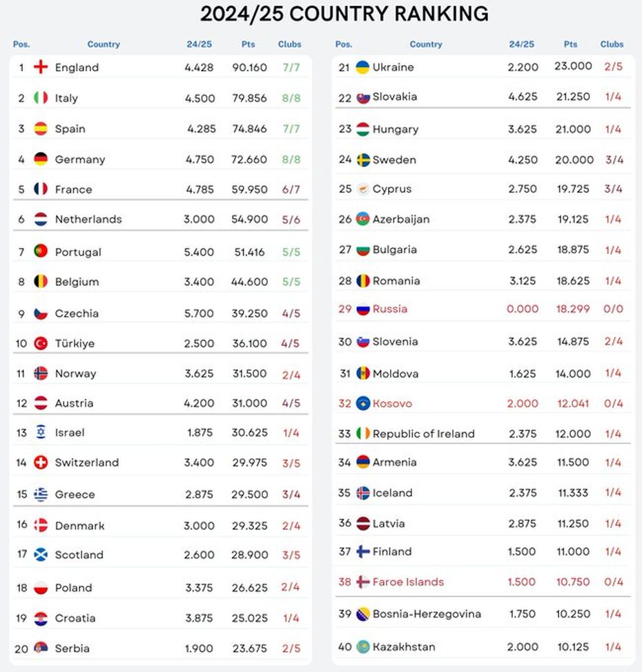Image resolution: width=642 pixels, height=672 pixels.
Task: Click the Switzerland flag icon
Action: click(x=41, y=462)
